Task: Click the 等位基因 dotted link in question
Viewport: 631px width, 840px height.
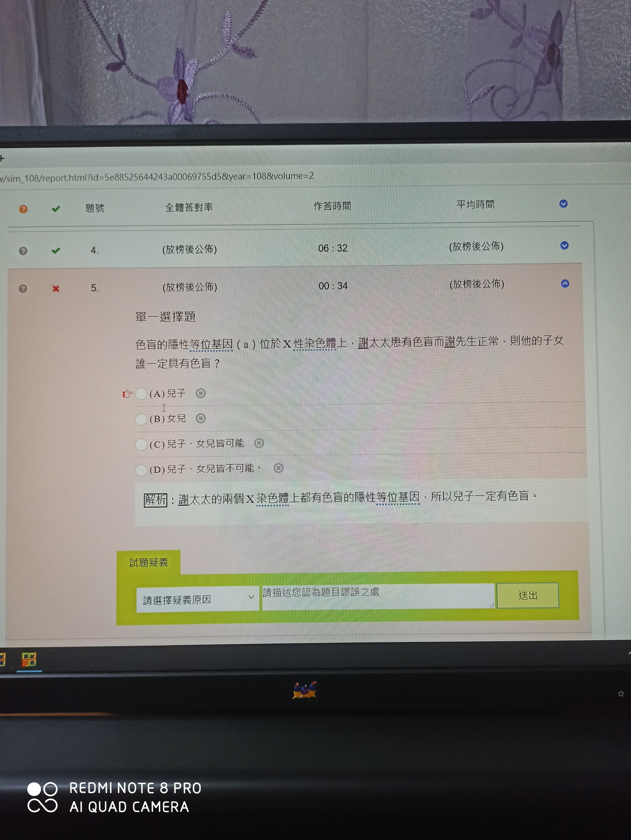Action: 211,344
